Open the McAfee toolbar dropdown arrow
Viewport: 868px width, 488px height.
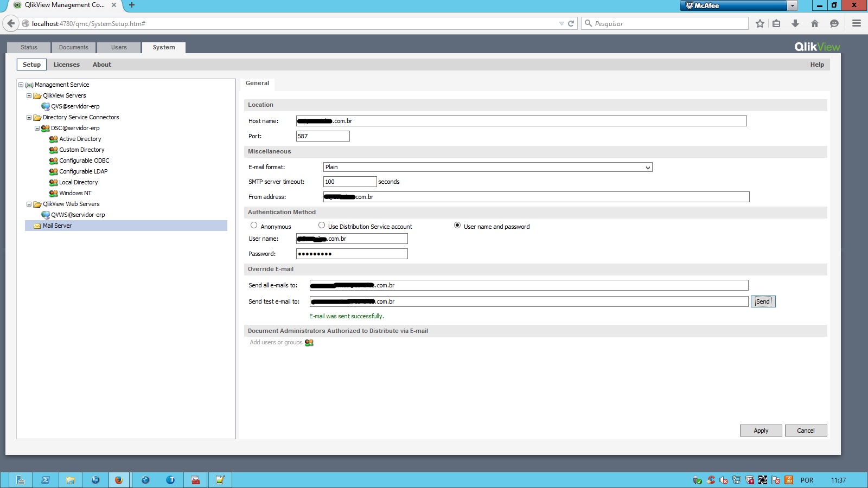[793, 5]
